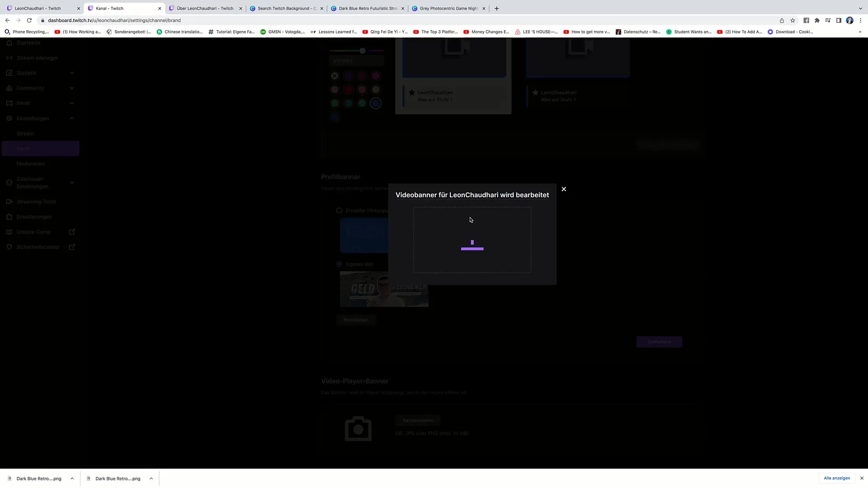Open the Über LeonChaudhari Twitch tab
868x488 pixels.
pos(203,8)
